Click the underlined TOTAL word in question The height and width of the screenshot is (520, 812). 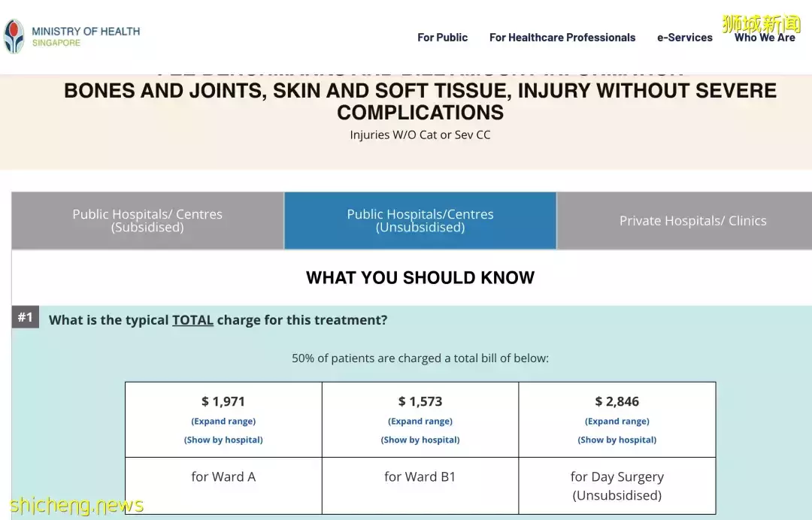192,320
